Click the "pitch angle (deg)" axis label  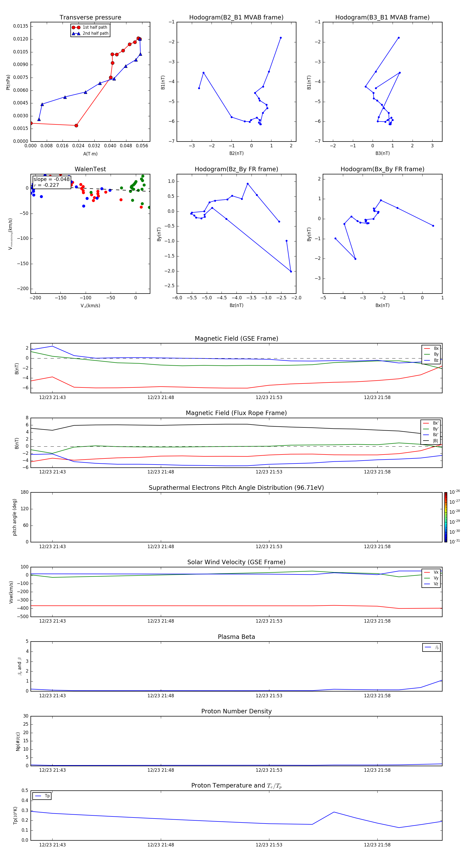pyautogui.click(x=14, y=517)
